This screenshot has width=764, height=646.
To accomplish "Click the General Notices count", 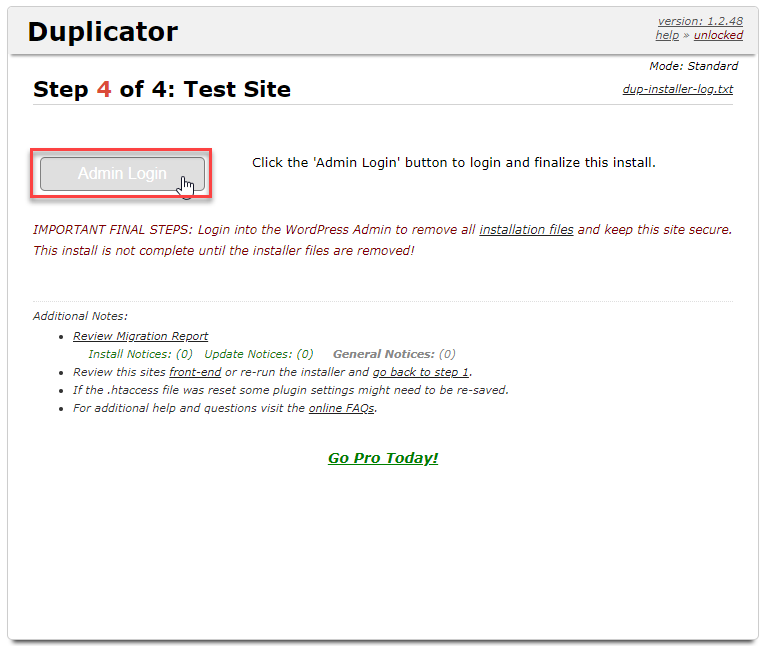I will 393,354.
